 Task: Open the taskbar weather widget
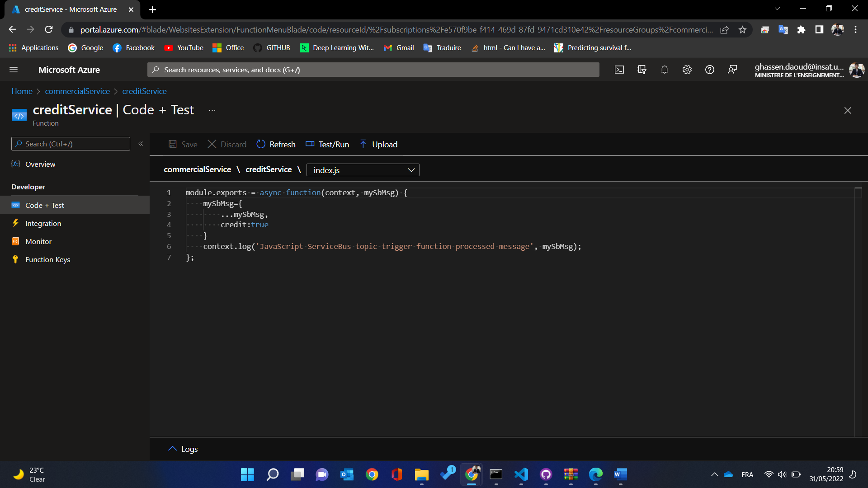[x=30, y=474]
